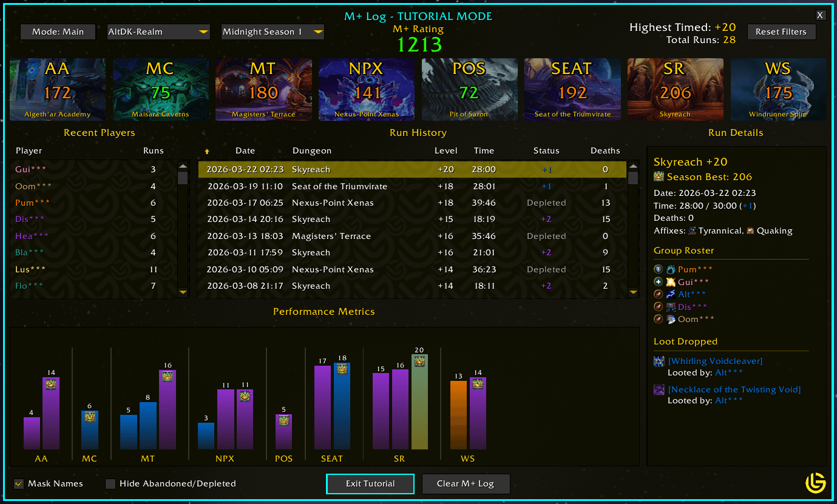837x504 pixels.
Task: Select player Hea*** in Recent Players
Action: pos(93,237)
